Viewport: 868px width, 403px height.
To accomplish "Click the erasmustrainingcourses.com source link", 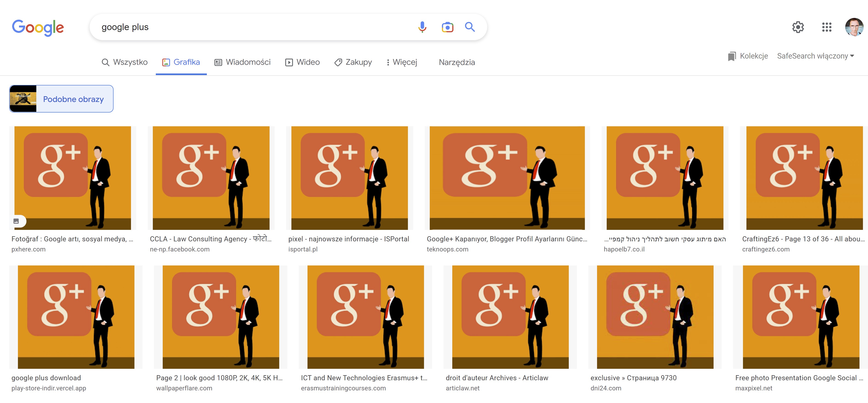I will pyautogui.click(x=344, y=389).
